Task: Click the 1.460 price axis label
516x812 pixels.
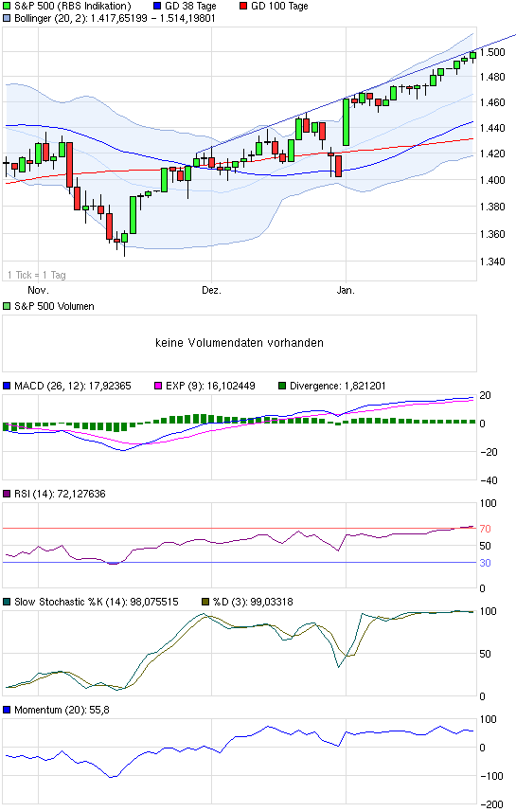Action: (x=492, y=102)
